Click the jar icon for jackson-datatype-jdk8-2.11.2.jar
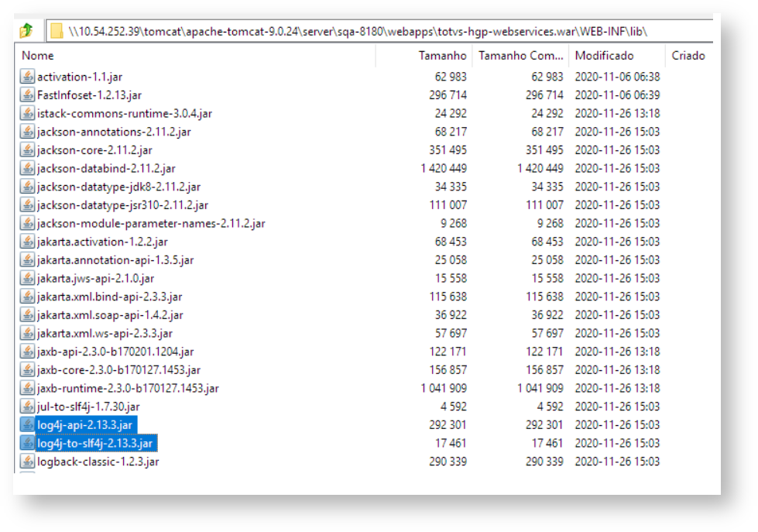Image resolution: width=758 pixels, height=532 pixels. pos(27,187)
